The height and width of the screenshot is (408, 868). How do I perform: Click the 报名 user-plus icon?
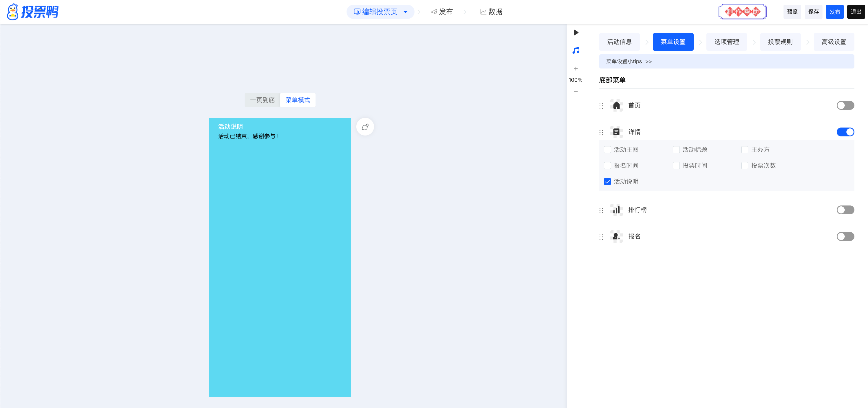616,237
